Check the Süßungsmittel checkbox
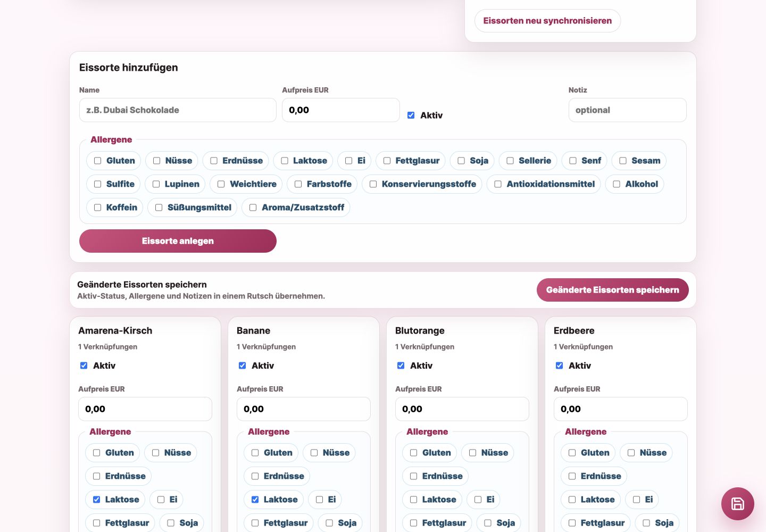 click(159, 207)
